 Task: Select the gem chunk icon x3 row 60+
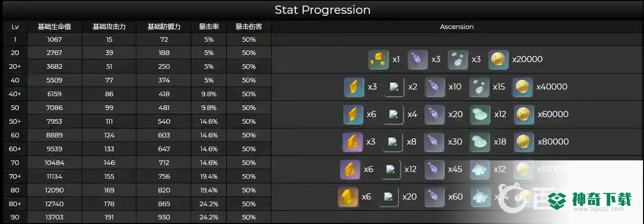click(352, 142)
